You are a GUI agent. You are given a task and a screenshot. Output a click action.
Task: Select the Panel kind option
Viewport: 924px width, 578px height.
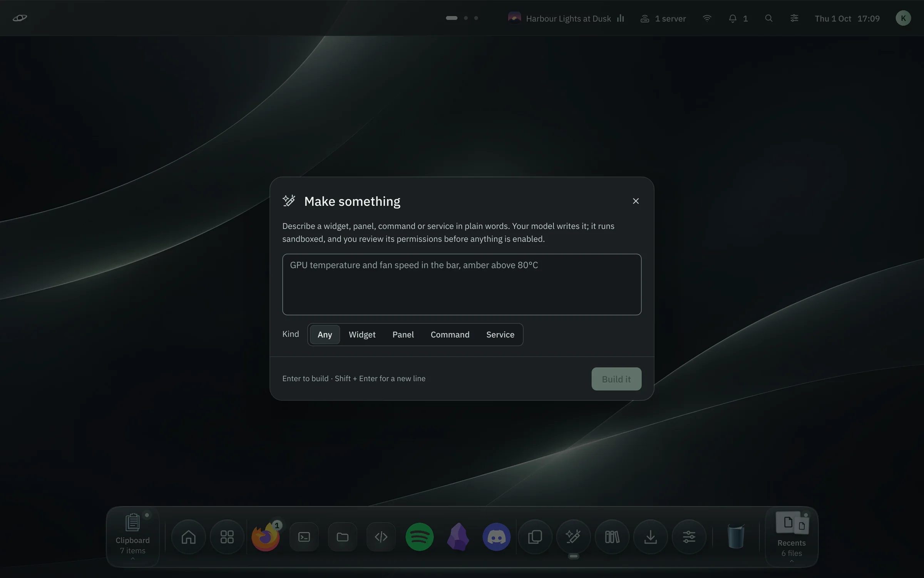click(x=403, y=334)
